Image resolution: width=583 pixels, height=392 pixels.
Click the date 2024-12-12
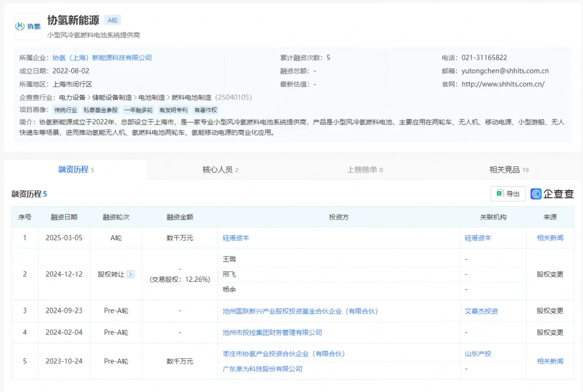click(x=64, y=274)
